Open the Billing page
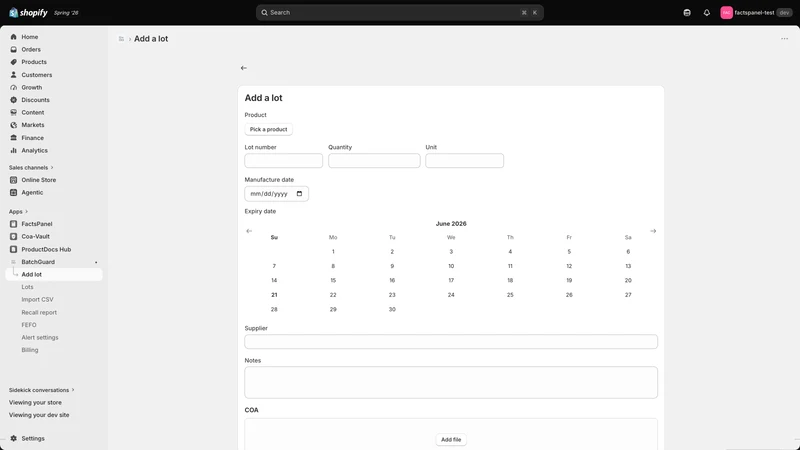This screenshot has width=800, height=450. click(30, 350)
